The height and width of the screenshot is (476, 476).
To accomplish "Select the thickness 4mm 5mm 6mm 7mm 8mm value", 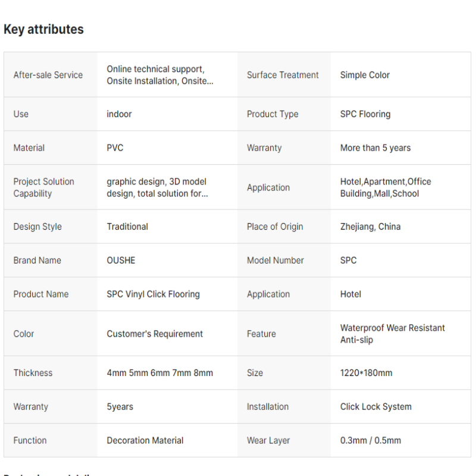I will click(159, 373).
